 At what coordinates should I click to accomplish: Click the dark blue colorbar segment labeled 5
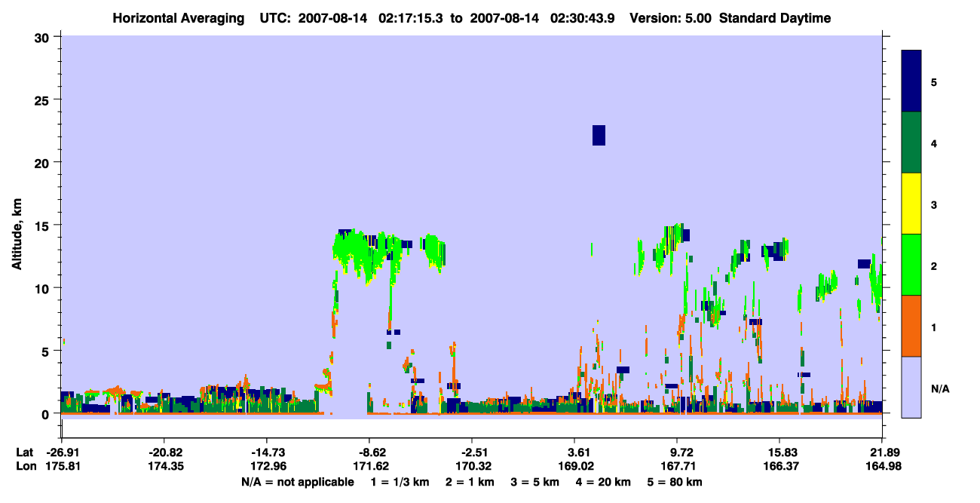point(911,81)
